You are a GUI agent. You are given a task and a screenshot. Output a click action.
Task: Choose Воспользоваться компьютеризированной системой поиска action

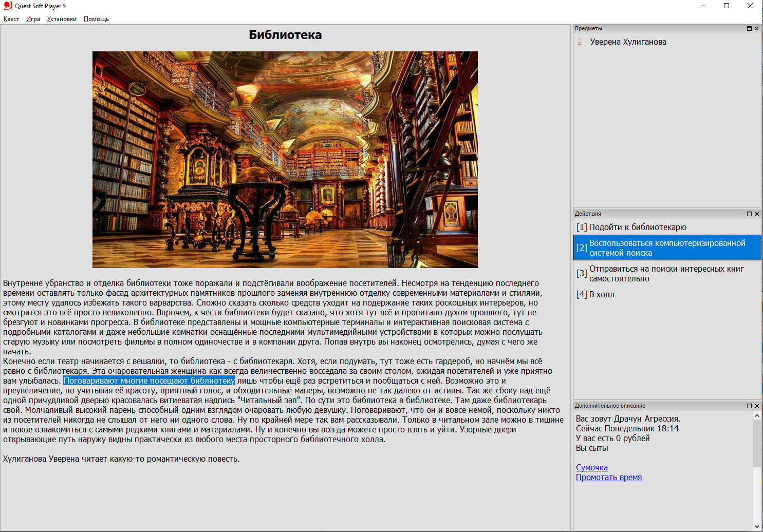pos(667,248)
